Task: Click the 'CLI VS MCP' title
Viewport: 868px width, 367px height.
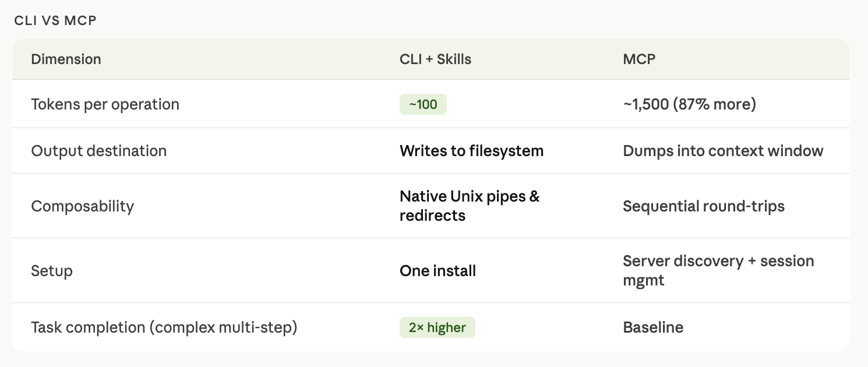Action: pos(55,21)
